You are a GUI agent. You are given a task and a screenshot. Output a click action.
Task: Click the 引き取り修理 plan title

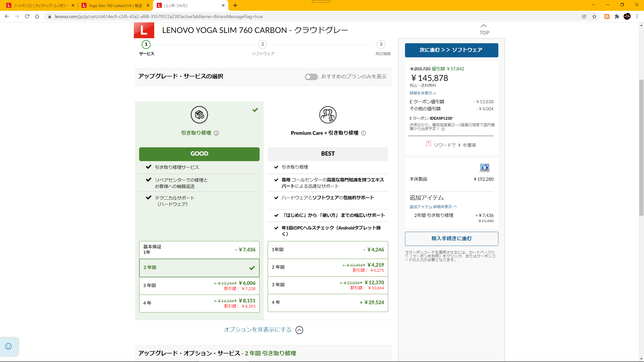[196, 133]
